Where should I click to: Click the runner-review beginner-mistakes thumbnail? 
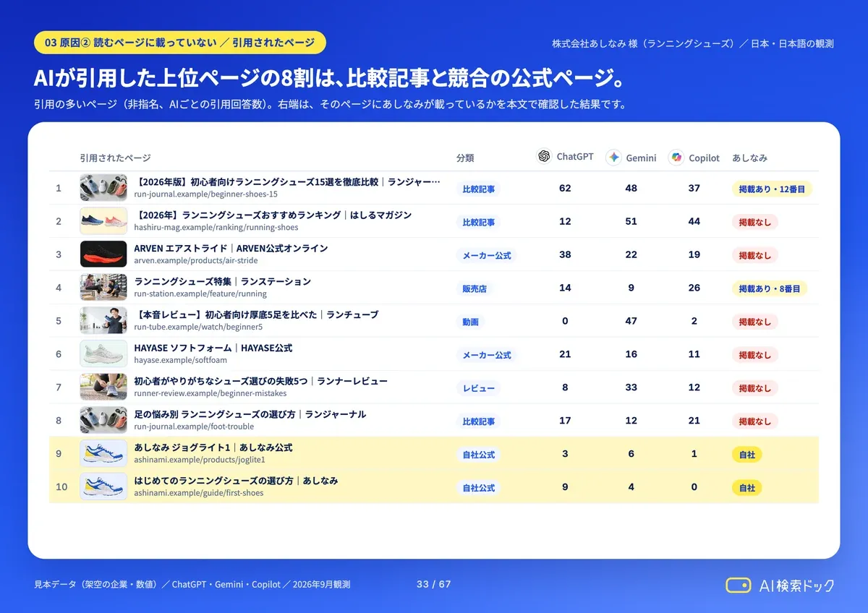[103, 387]
